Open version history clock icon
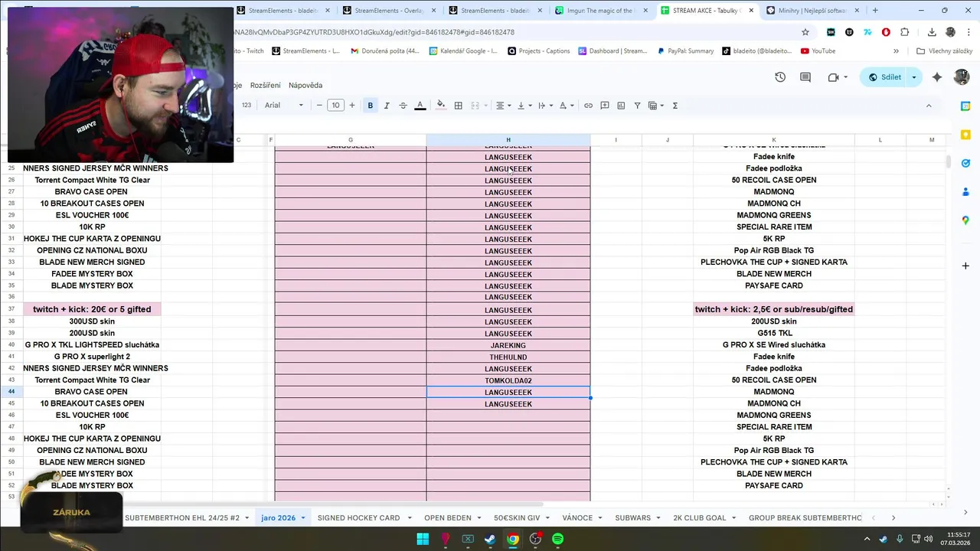Viewport: 980px width, 551px height. pyautogui.click(x=780, y=77)
